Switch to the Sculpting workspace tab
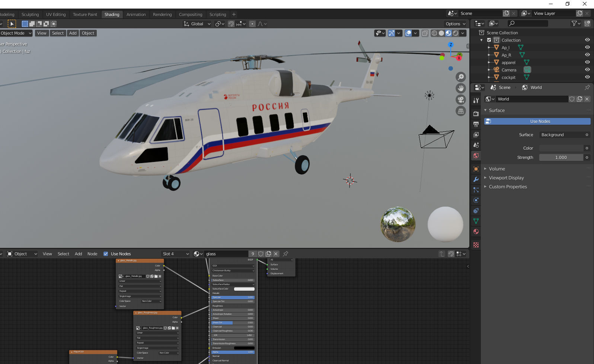Image resolution: width=594 pixels, height=364 pixels. [30, 15]
